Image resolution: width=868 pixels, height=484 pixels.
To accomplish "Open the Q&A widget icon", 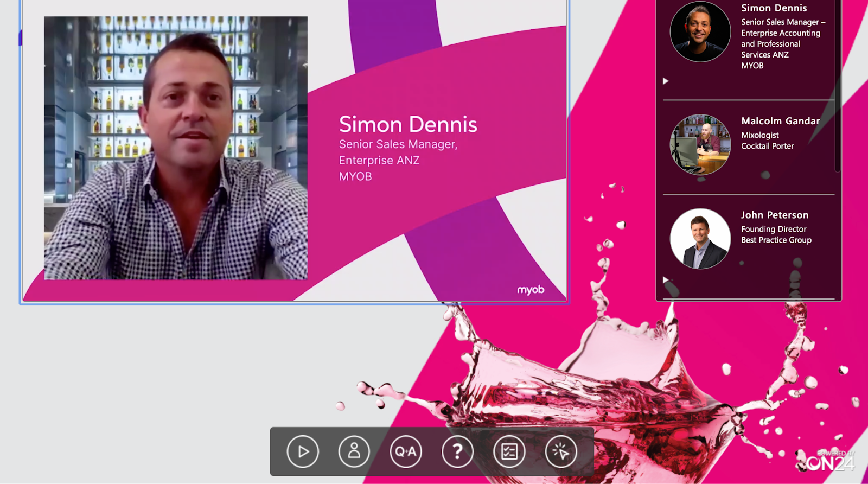I will pyautogui.click(x=406, y=451).
